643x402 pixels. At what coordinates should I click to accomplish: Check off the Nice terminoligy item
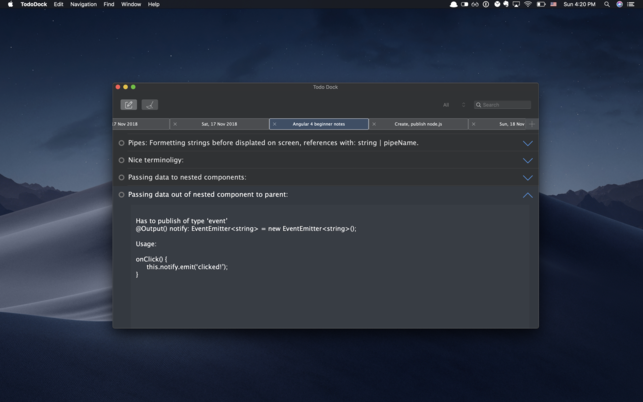(x=121, y=160)
